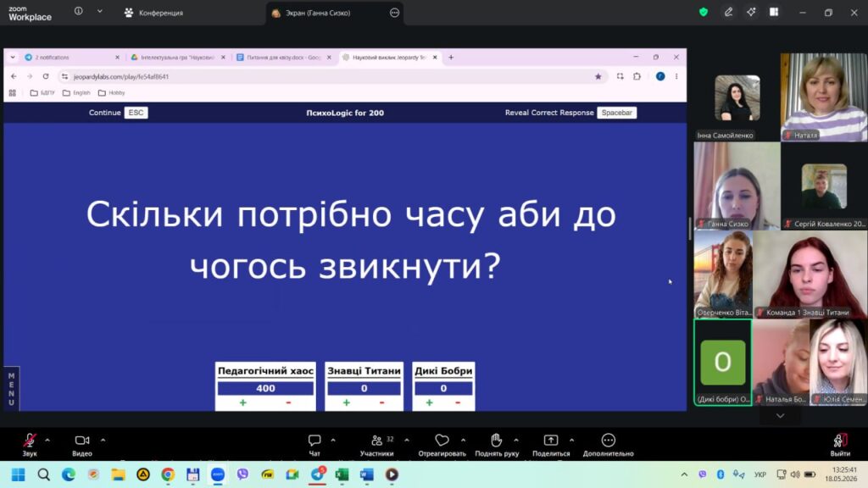Click the ESC continue button

coord(136,113)
